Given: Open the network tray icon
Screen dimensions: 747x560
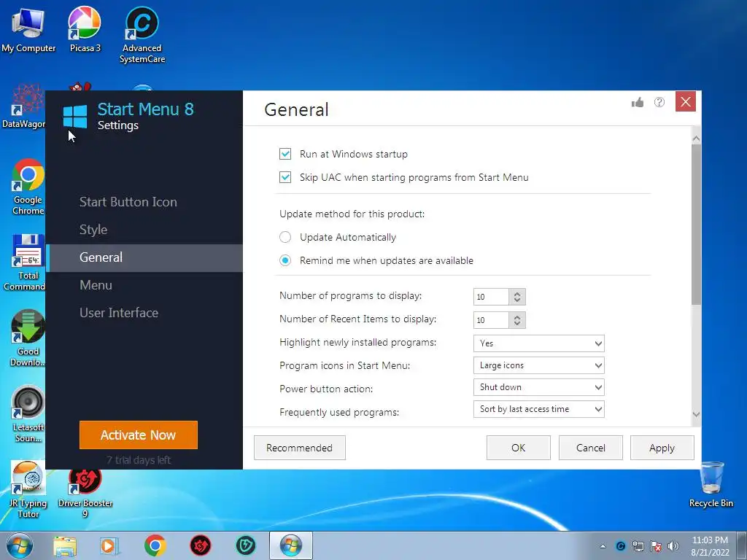Looking at the screenshot, I should 638,546.
